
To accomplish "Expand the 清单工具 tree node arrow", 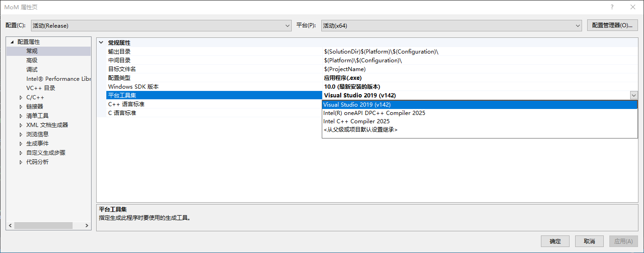I will [x=21, y=116].
